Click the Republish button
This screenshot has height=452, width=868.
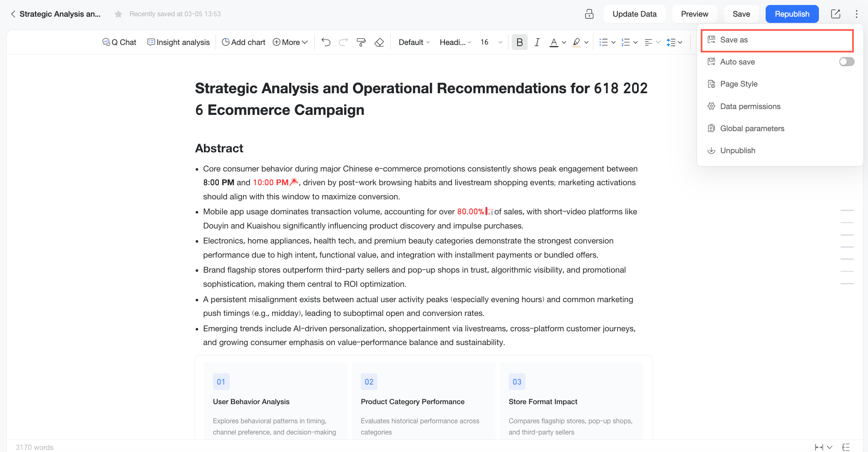tap(792, 14)
